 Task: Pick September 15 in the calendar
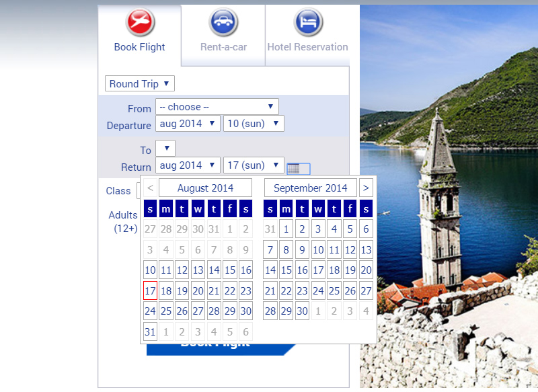click(x=286, y=270)
